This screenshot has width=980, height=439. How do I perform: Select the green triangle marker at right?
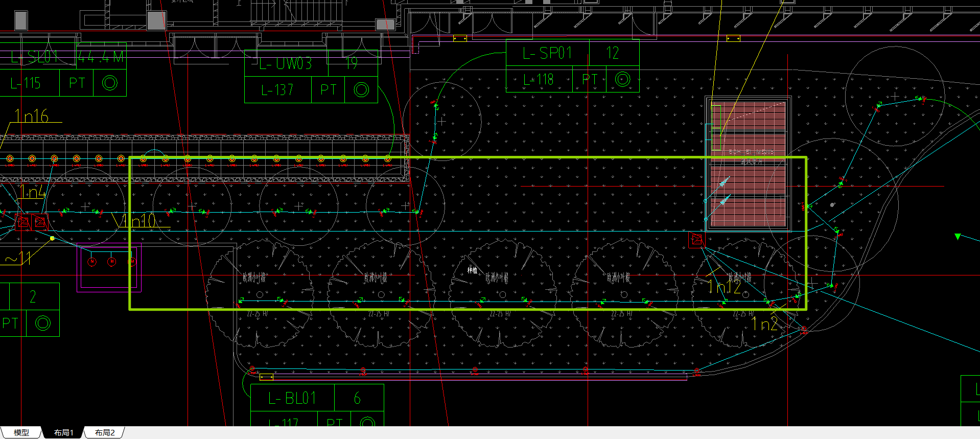(x=958, y=236)
